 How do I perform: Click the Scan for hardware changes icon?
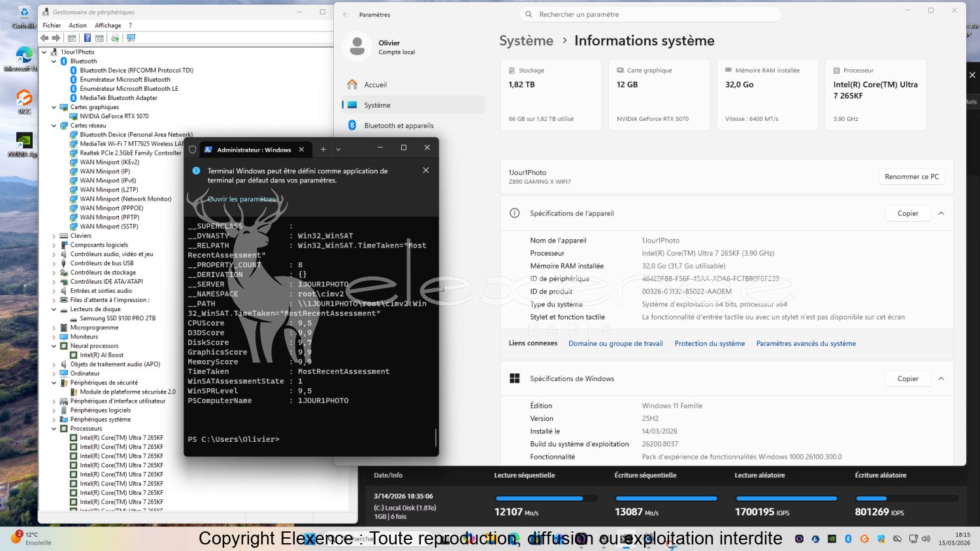click(131, 38)
